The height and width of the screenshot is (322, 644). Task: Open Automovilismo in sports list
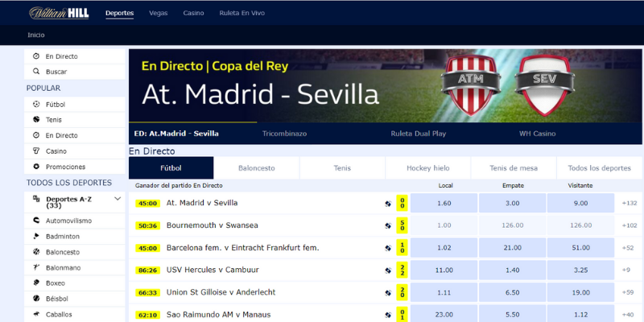(68, 221)
